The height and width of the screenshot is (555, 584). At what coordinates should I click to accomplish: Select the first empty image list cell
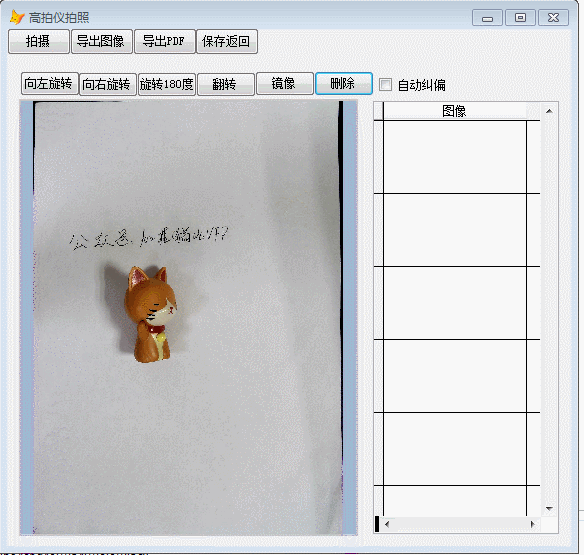pos(455,157)
